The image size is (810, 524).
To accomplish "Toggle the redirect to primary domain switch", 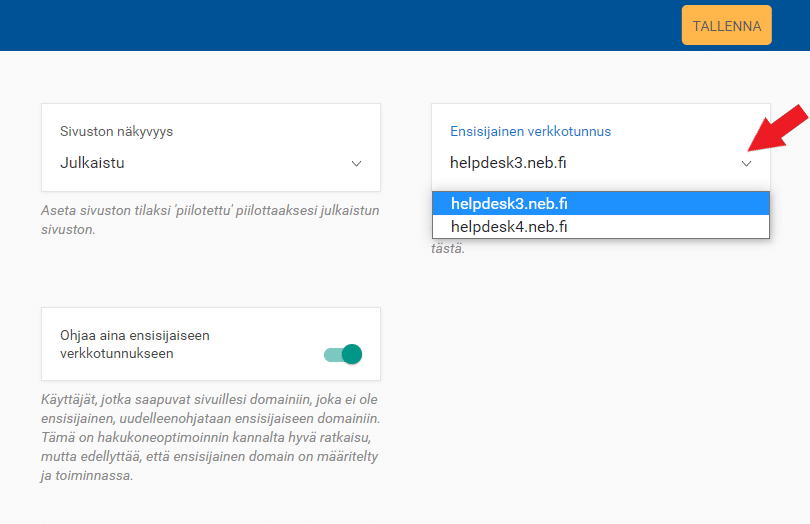I will (343, 354).
